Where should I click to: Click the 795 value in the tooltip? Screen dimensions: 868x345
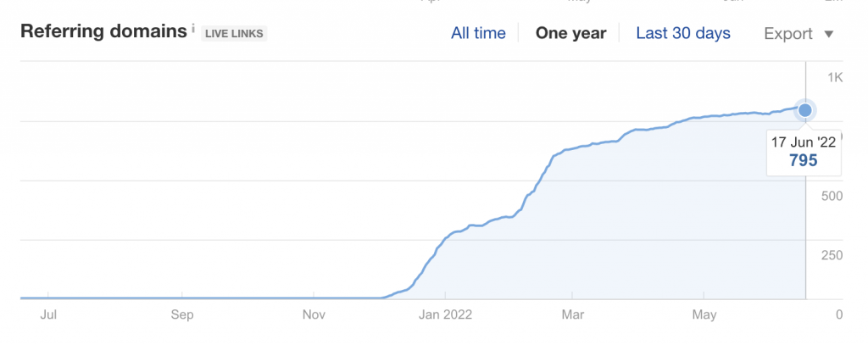803,160
